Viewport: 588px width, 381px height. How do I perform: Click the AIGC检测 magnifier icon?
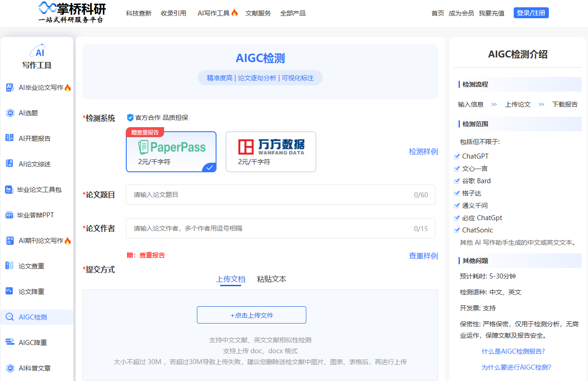coord(10,317)
